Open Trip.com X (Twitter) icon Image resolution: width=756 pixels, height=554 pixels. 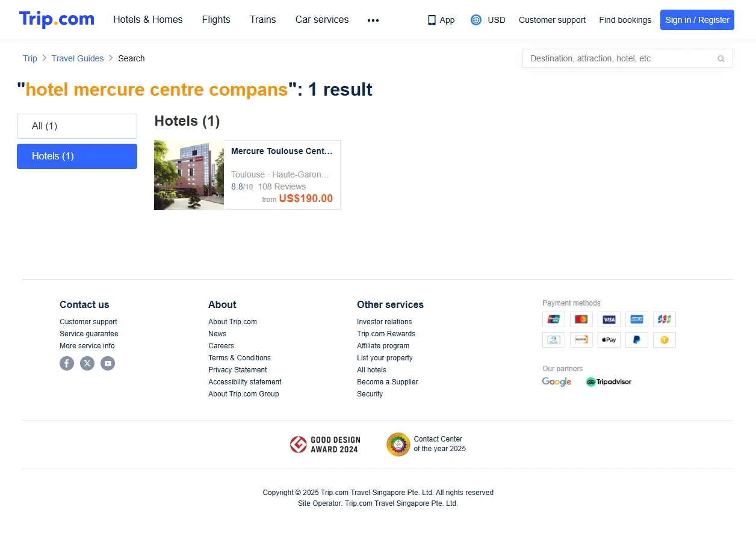click(87, 363)
